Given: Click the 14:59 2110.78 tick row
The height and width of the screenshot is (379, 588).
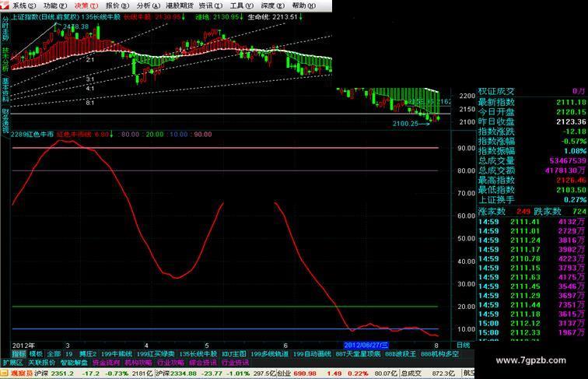Looking at the screenshot, I should pyautogui.click(x=532, y=259).
